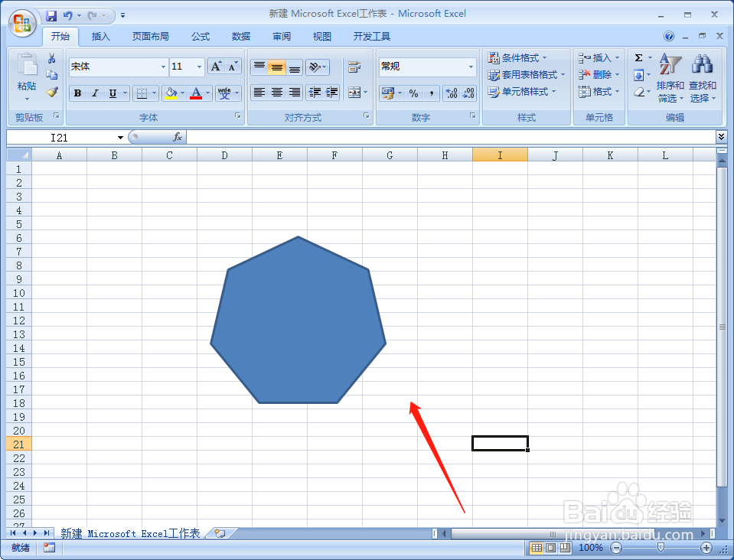The width and height of the screenshot is (734, 560).
Task: Click the borders icon
Action: [142, 93]
